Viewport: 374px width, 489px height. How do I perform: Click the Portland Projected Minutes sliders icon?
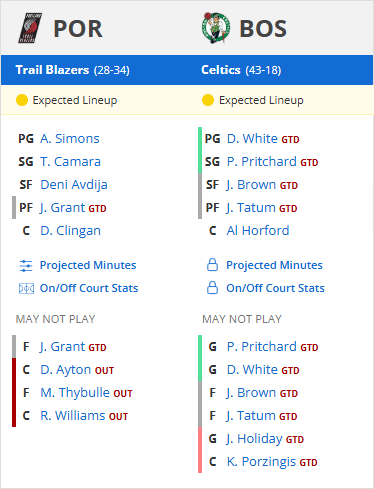click(26, 266)
